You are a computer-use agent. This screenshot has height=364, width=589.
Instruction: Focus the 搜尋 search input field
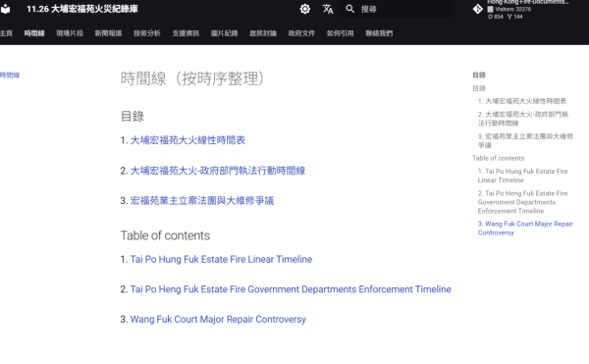coord(397,9)
